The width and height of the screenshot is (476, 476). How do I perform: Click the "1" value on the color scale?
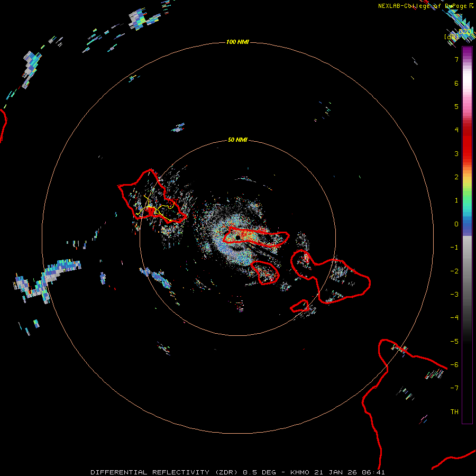coord(456,200)
